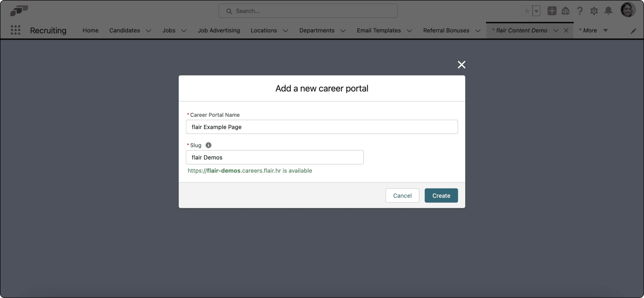This screenshot has width=644, height=298.
Task: Expand the Departments tab chevron
Action: pos(343,31)
